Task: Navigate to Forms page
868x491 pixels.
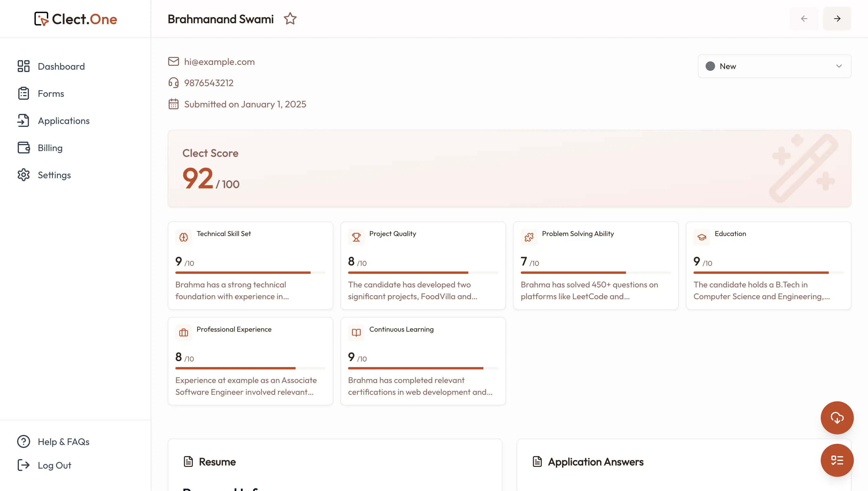Action: [x=50, y=94]
